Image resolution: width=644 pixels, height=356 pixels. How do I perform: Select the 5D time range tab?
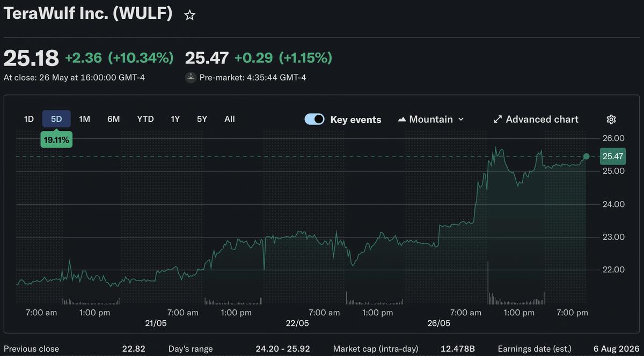(56, 119)
